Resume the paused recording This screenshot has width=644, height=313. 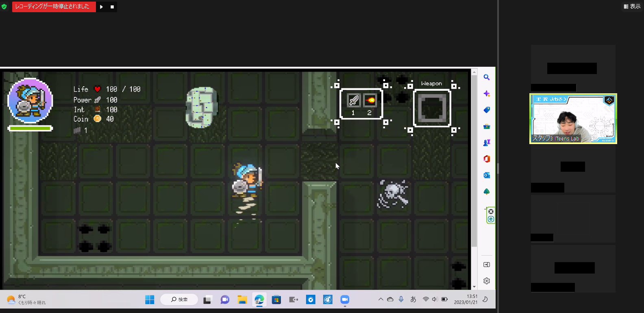tap(101, 7)
